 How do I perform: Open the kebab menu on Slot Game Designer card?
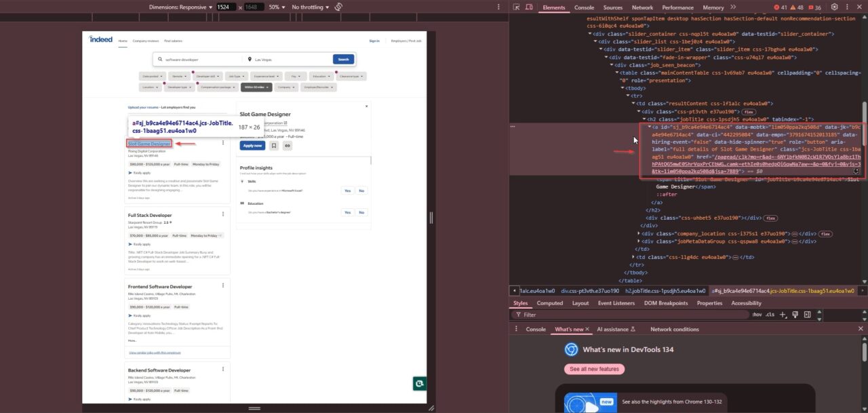coord(223,143)
